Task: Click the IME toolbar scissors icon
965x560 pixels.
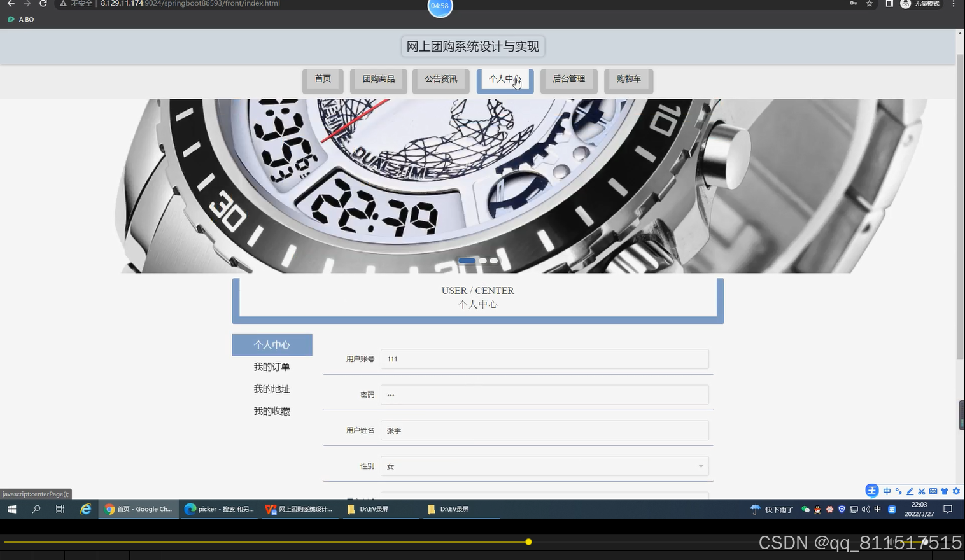Action: [x=922, y=491]
